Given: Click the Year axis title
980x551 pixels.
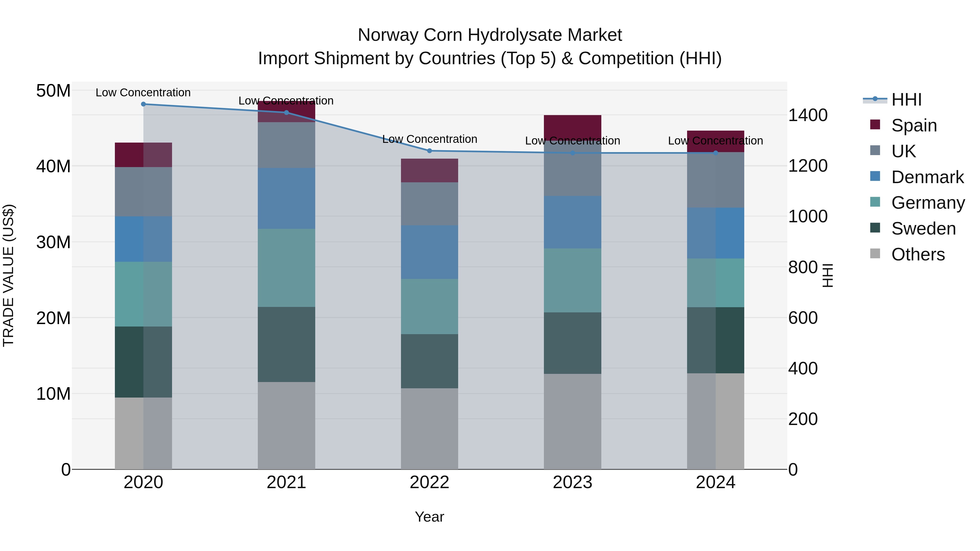Looking at the screenshot, I should [430, 517].
